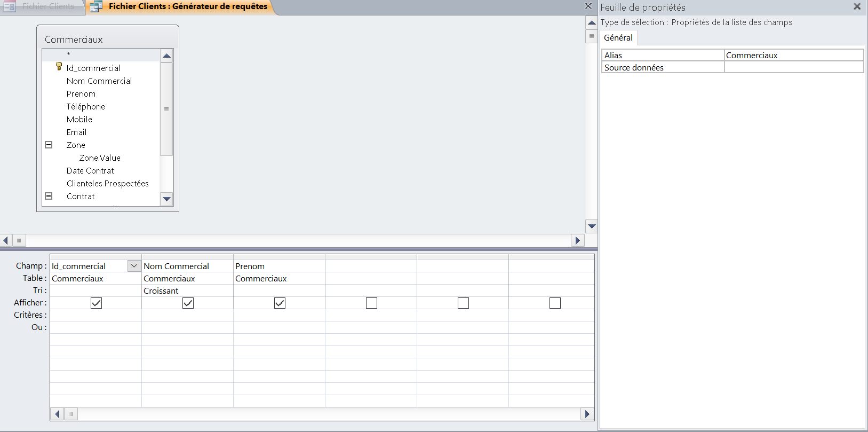Screen dimensions: 868x432
Task: Check Afficher box in the fifth column
Action: pyautogui.click(x=463, y=303)
